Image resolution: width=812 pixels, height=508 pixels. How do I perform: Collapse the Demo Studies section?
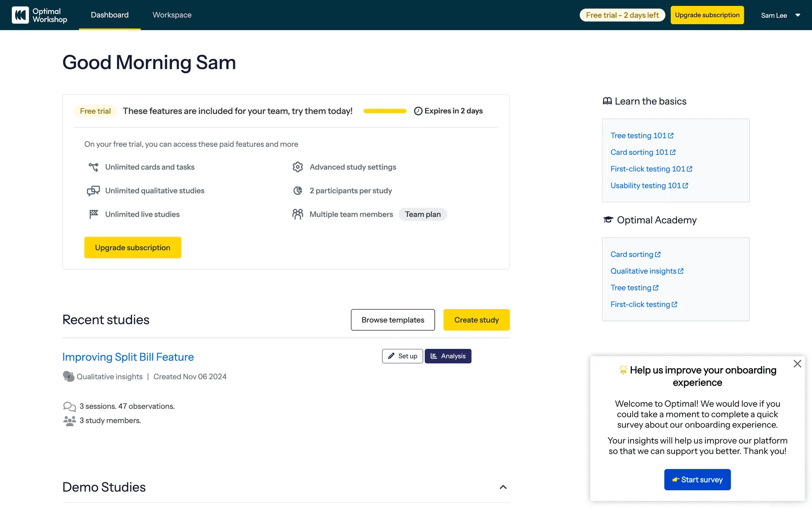503,487
